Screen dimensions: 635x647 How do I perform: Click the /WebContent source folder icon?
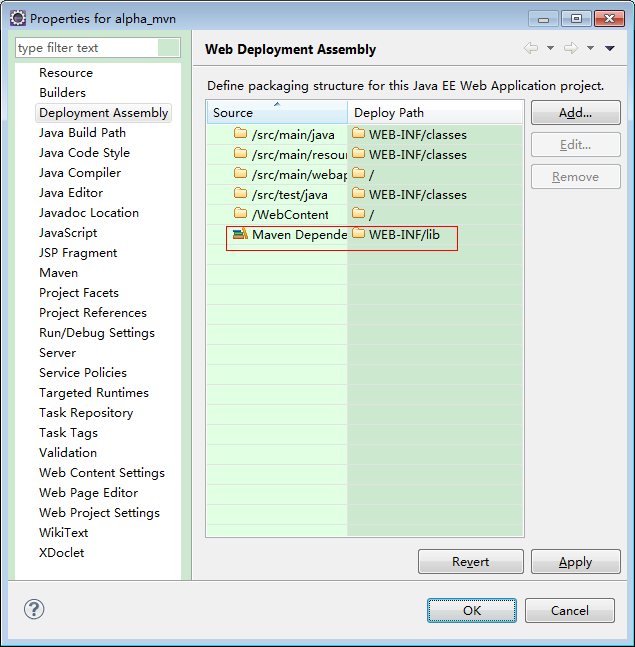pyautogui.click(x=240, y=213)
